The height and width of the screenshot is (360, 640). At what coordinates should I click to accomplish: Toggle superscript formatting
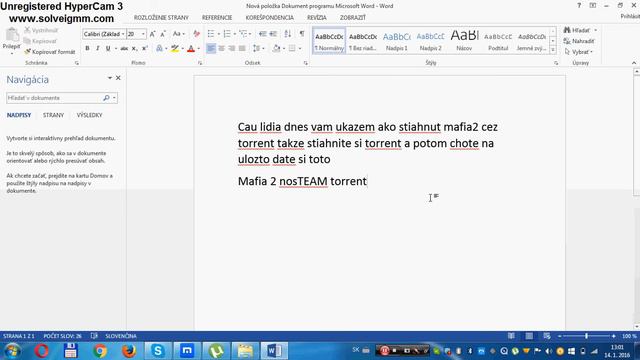click(x=144, y=49)
